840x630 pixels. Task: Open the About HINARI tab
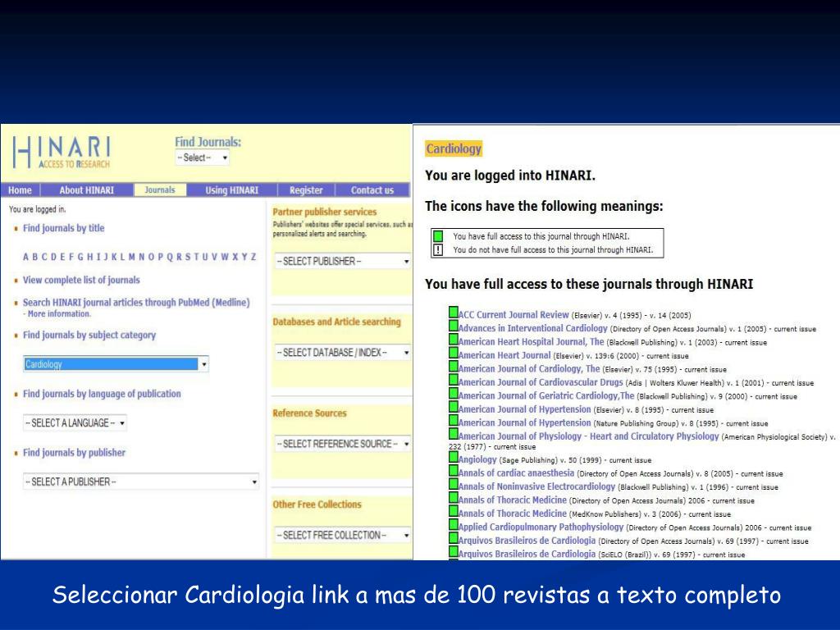pyautogui.click(x=86, y=190)
